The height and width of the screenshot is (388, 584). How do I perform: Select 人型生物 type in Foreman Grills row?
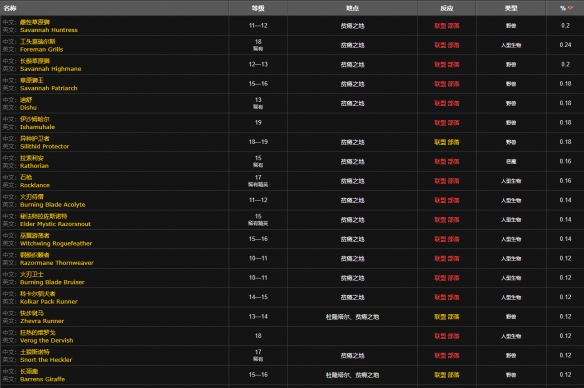pos(511,45)
